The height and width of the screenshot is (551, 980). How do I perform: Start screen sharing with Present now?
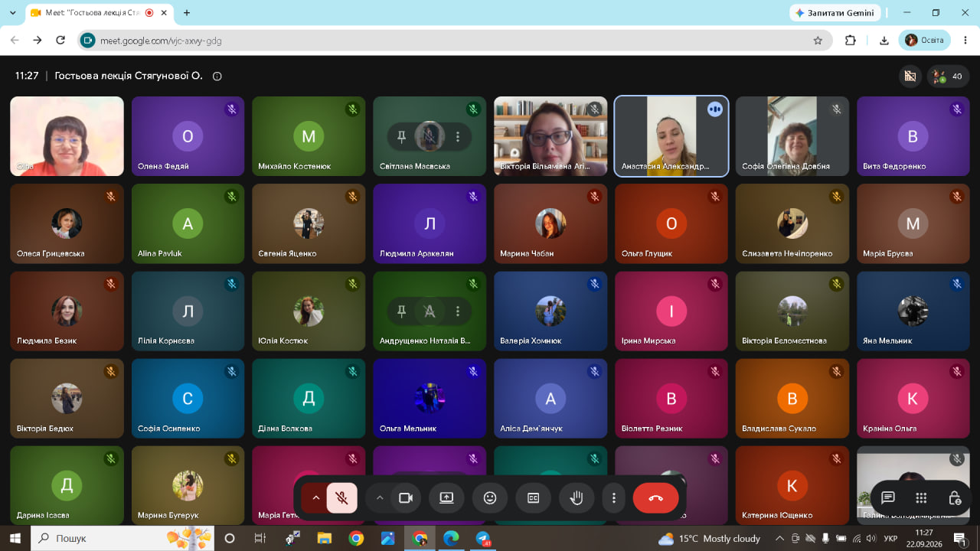[446, 498]
